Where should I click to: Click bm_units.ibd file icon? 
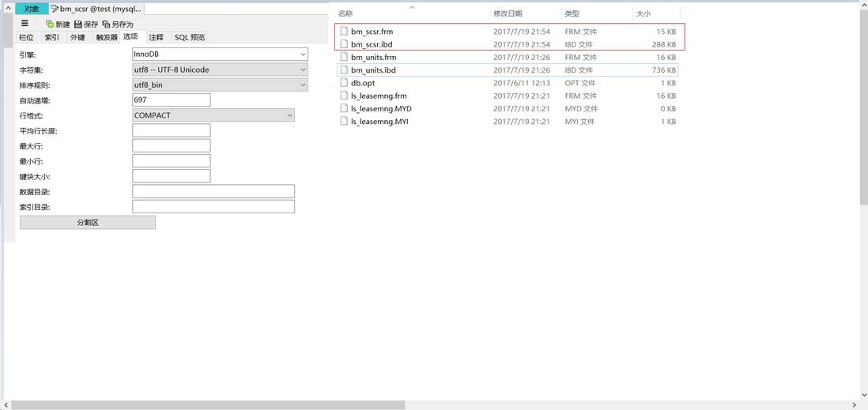click(x=344, y=70)
